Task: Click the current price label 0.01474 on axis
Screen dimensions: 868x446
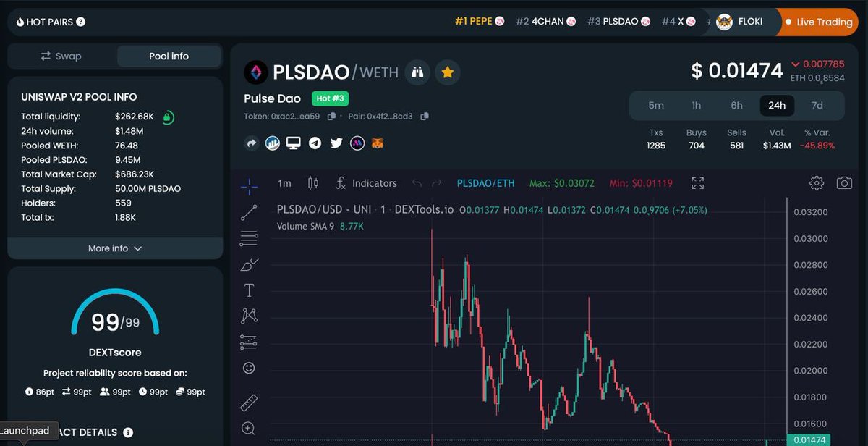Action: [809, 440]
